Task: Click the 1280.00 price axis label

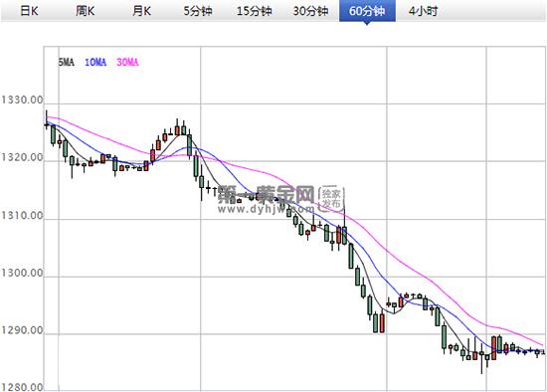Action: tap(22, 387)
